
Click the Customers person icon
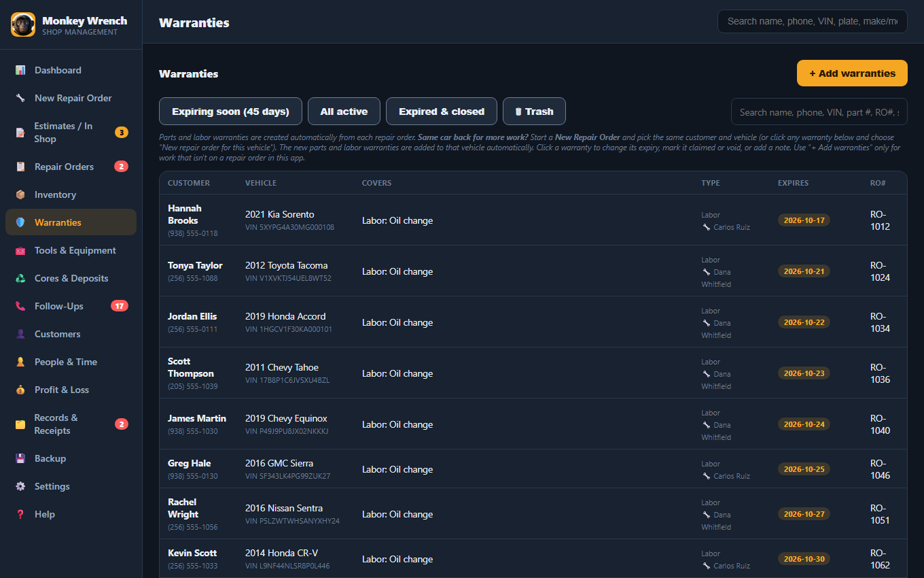(x=20, y=334)
